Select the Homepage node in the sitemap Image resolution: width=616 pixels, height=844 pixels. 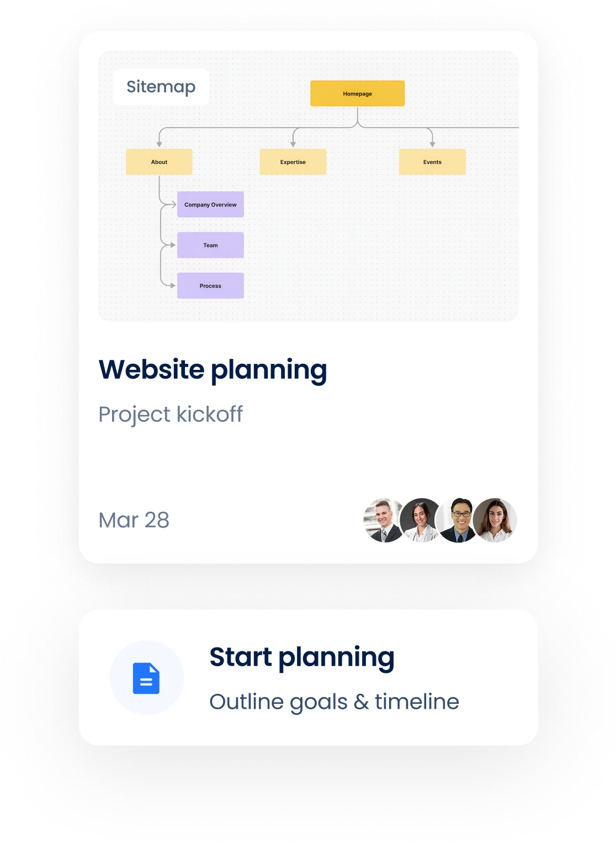click(x=357, y=94)
